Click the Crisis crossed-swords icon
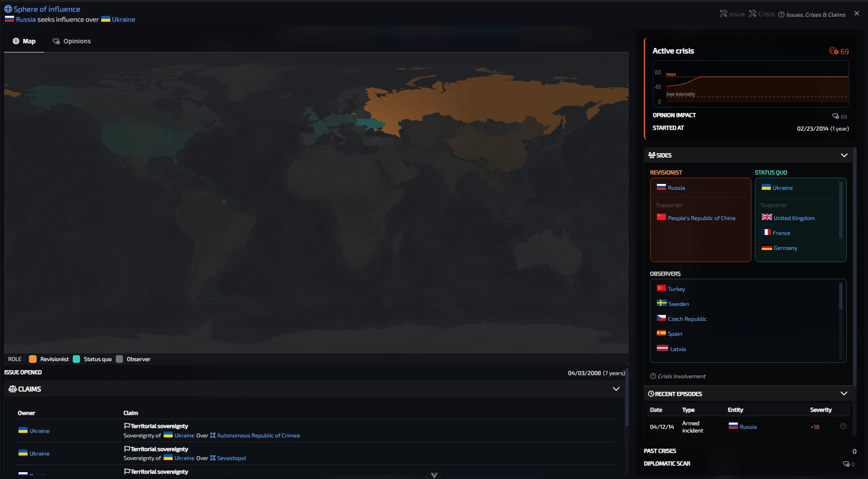 (x=752, y=14)
